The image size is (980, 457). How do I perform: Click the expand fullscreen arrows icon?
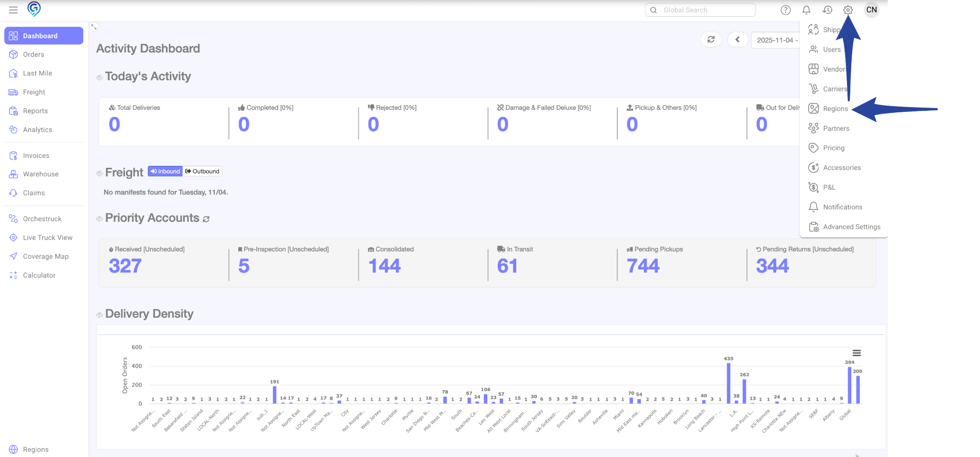click(94, 27)
